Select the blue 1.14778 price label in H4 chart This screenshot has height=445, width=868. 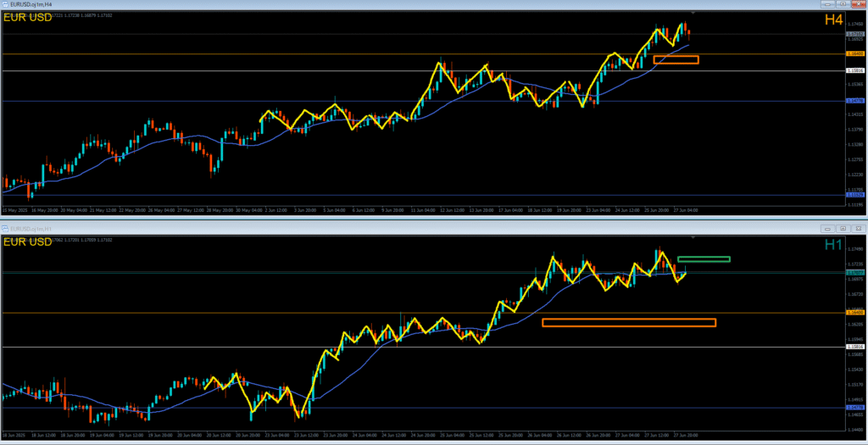pyautogui.click(x=855, y=101)
